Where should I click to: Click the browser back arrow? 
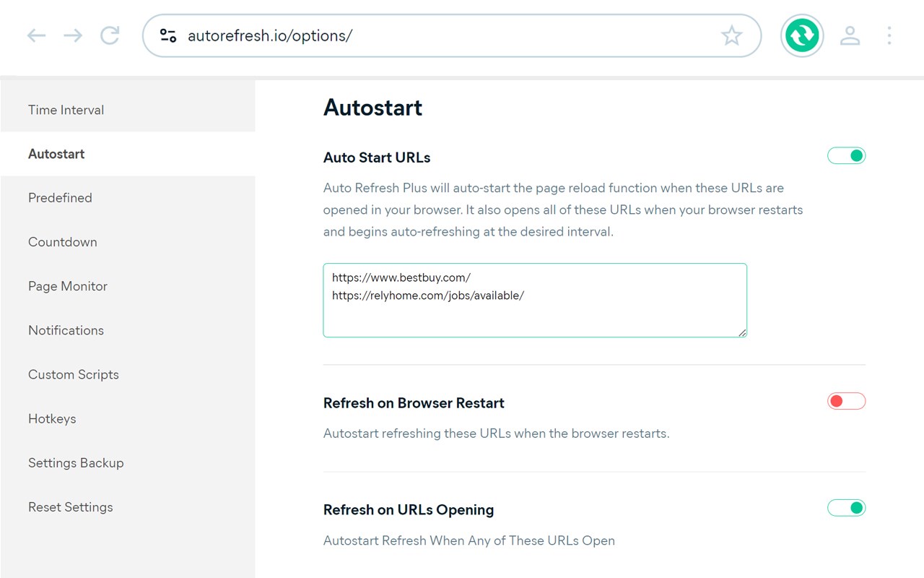(36, 35)
